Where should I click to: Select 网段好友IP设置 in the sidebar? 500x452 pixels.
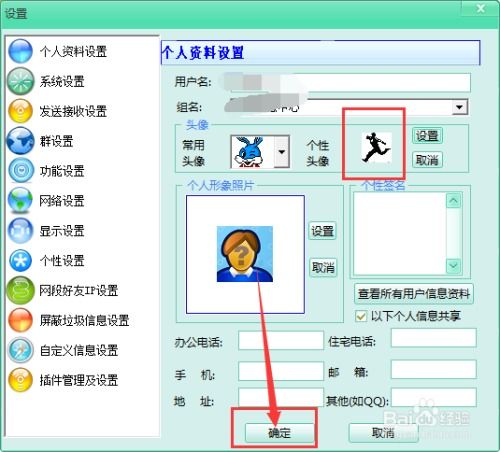[x=78, y=290]
